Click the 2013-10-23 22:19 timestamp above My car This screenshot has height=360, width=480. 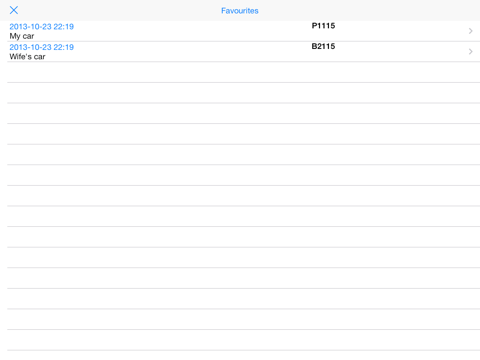coord(42,27)
